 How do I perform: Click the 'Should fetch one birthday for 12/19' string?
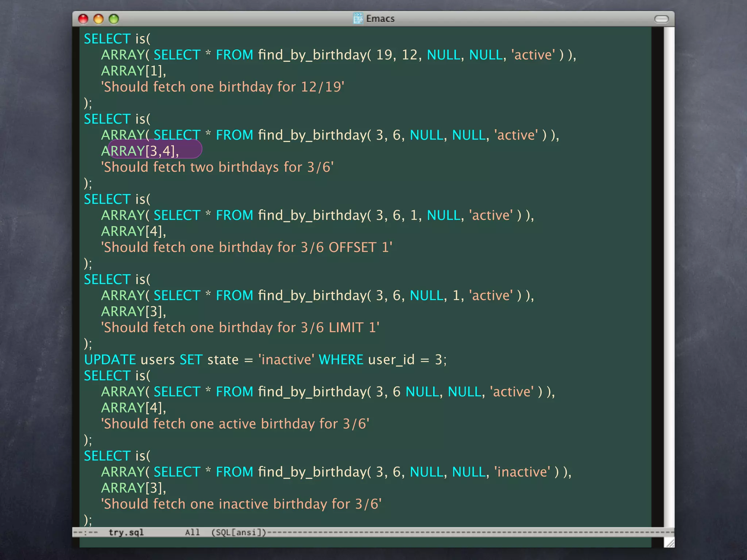pos(222,87)
